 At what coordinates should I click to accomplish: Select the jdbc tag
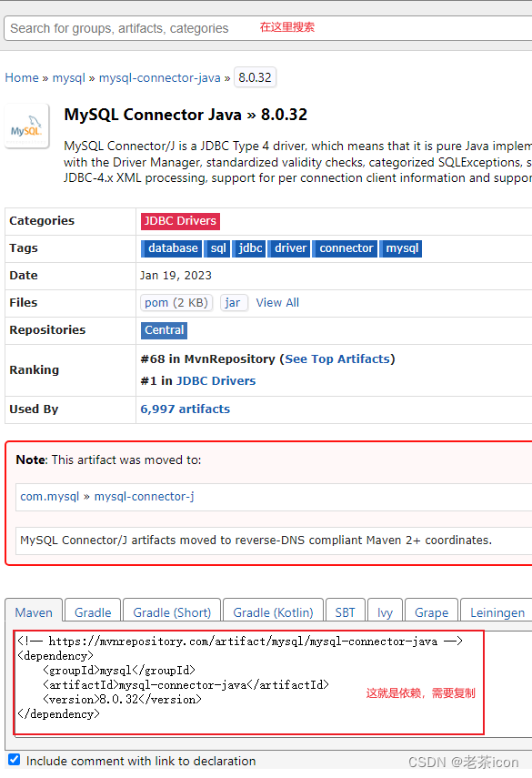(249, 248)
